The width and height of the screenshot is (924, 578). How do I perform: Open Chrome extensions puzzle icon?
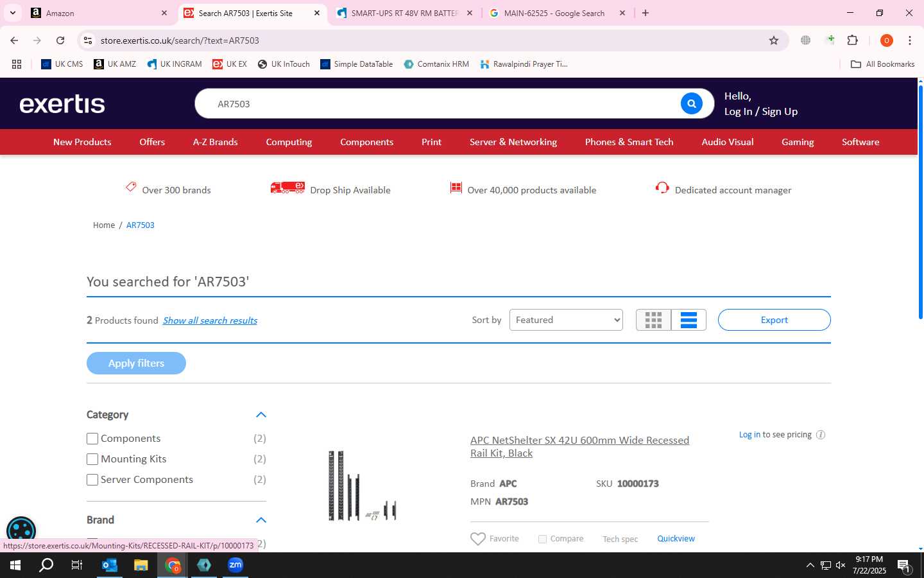pos(853,40)
